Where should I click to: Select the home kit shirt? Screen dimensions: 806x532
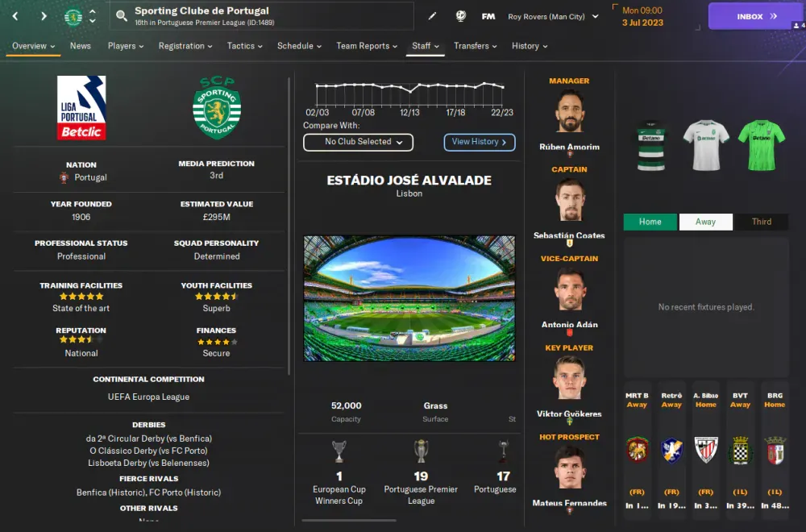(x=650, y=145)
